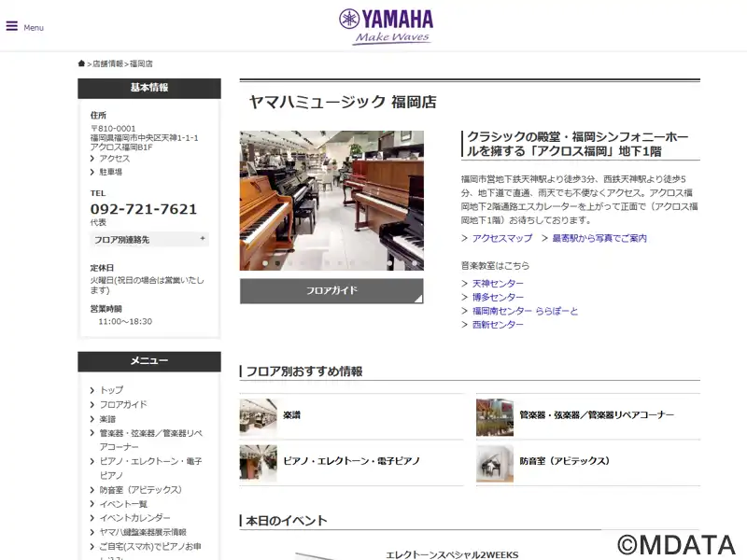Open the アクセスマップ link
Viewport: 747px width, 560px height.
tap(502, 238)
